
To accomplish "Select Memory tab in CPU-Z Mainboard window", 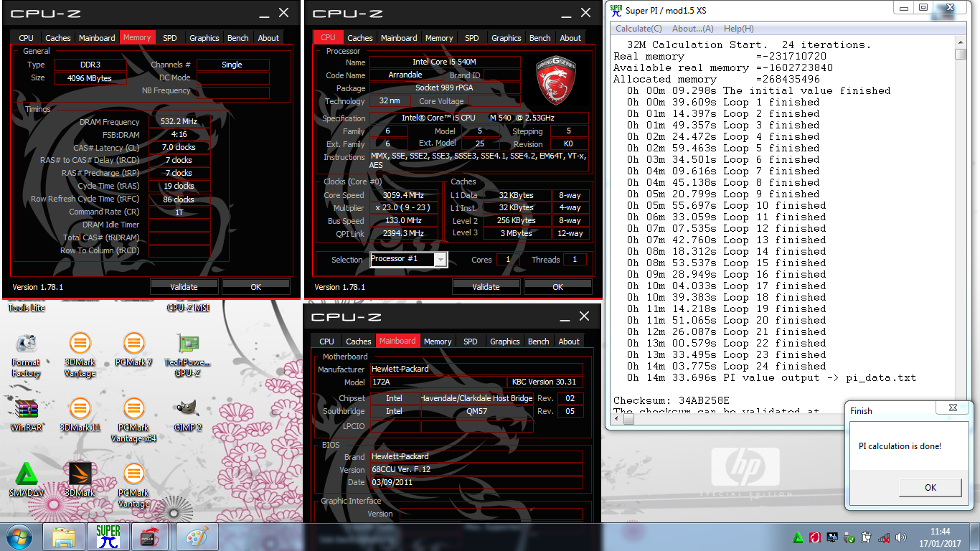I will click(x=438, y=342).
